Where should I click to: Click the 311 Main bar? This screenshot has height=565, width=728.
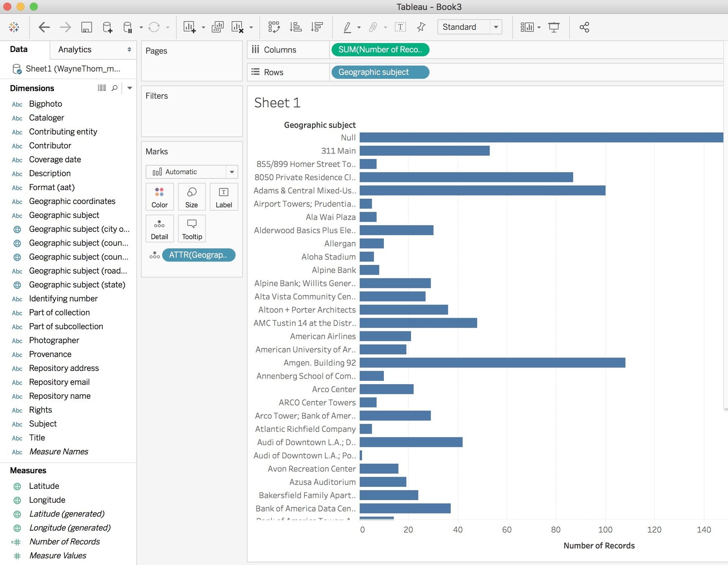(424, 151)
